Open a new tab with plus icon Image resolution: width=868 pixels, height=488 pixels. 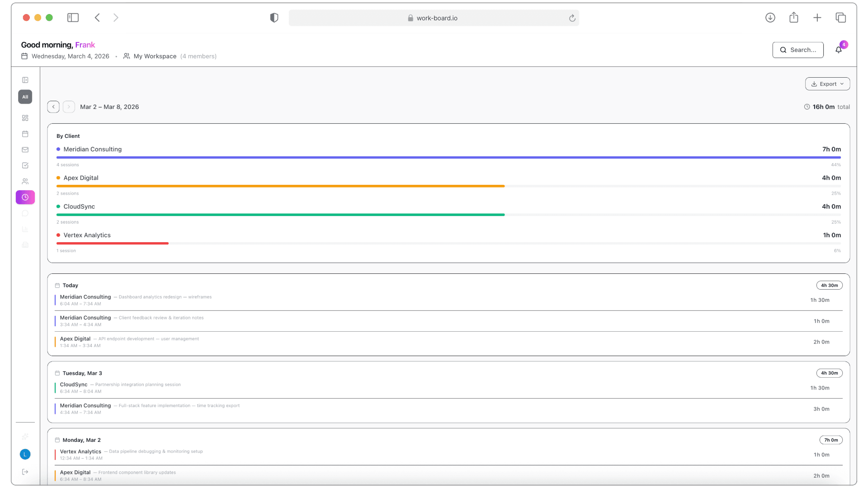pos(817,18)
